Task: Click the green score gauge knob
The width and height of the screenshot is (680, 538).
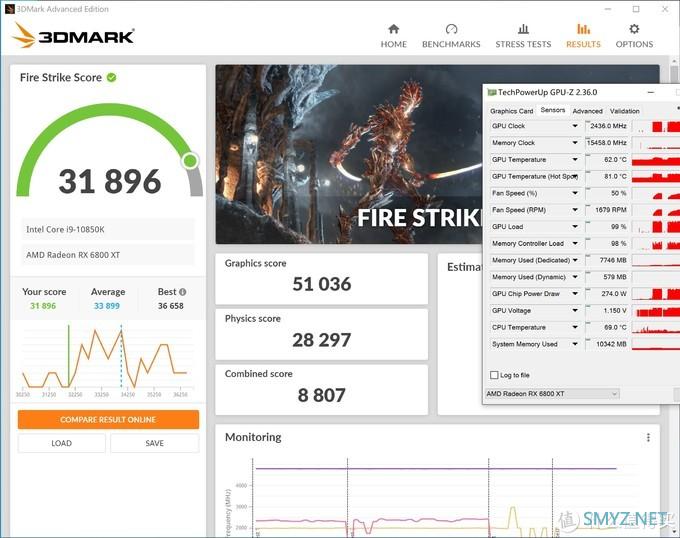Action: point(190,161)
